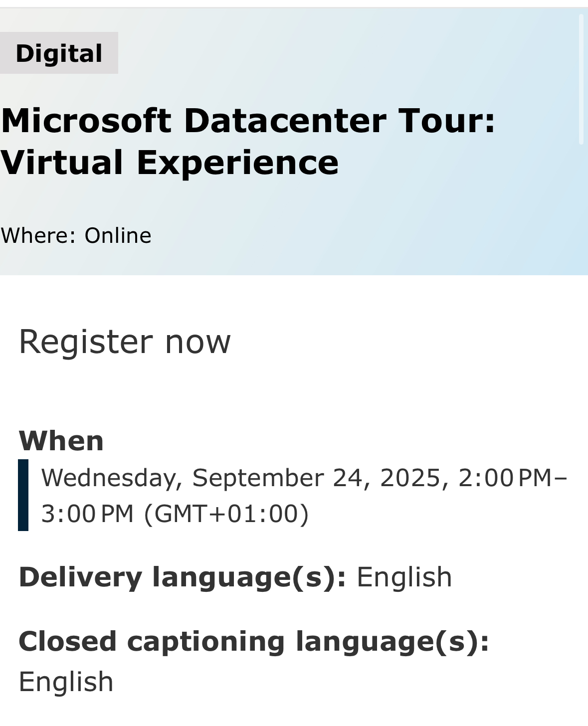Click the Online location text
This screenshot has width=588, height=726.
[x=118, y=236]
